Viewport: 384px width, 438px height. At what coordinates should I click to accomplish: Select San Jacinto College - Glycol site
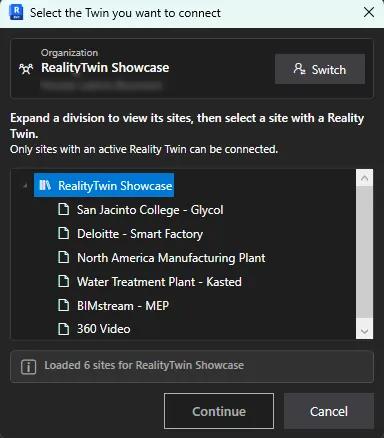(x=150, y=210)
